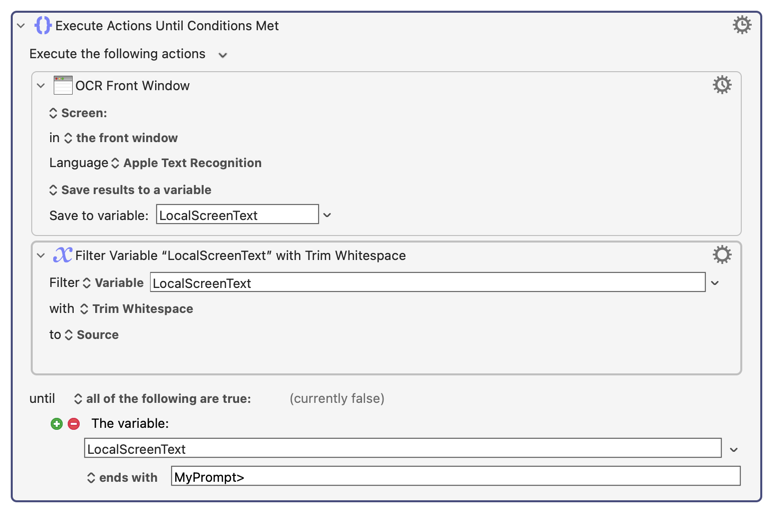Collapse the Filter Variable action
773x516 pixels.
[x=41, y=256]
